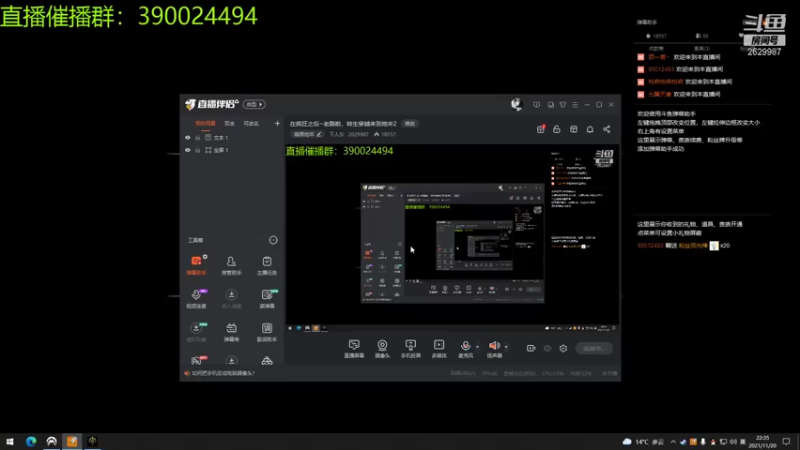Click the layout grid icon above preview
The height and width of the screenshot is (450, 800).
coord(573,129)
